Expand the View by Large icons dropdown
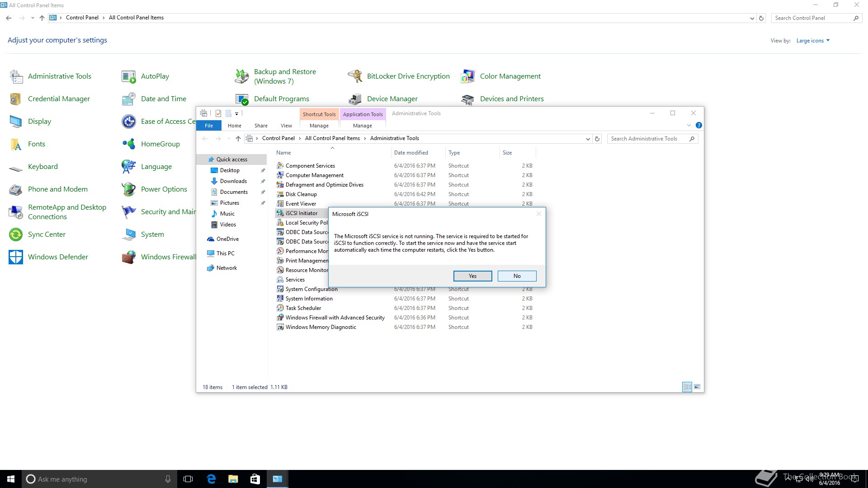The width and height of the screenshot is (868, 488). coord(813,41)
